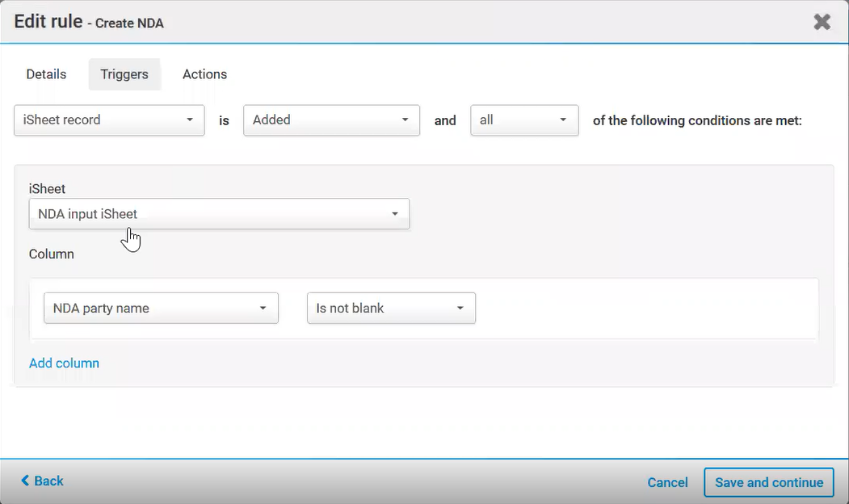Click the Add column link
Image resolution: width=849 pixels, height=504 pixels.
click(64, 363)
